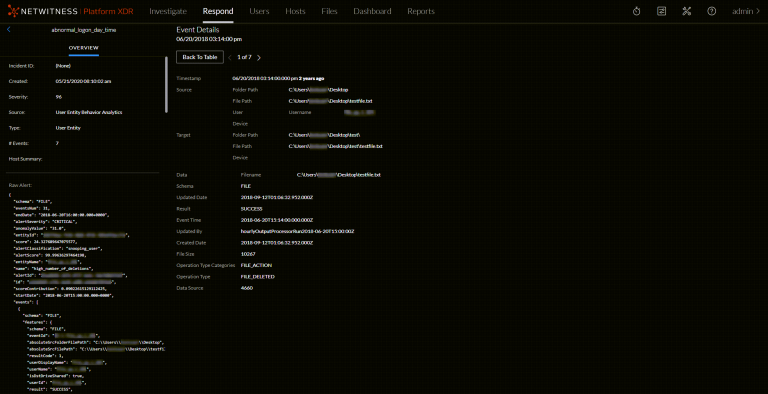Click the Data Filename path value

(x=339, y=174)
